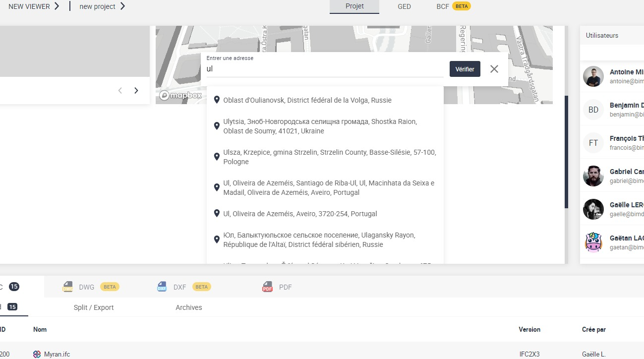Screen dimensions: 644x359
Task: Click the location pin for Oblast d'Oulianovsk
Action: pos(217,100)
